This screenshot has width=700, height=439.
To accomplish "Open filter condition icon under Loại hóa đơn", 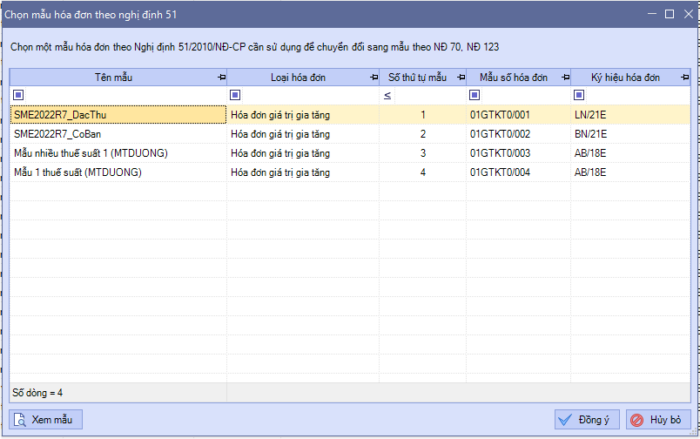I will coord(236,95).
